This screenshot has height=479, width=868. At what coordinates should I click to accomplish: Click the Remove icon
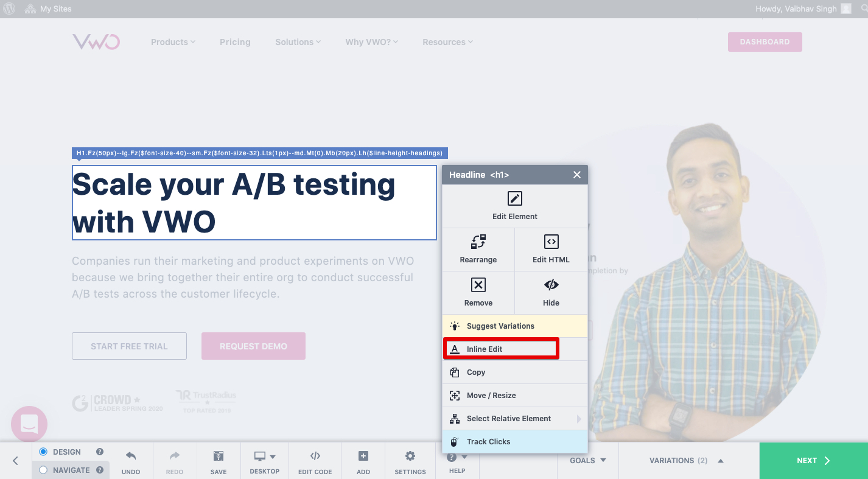(478, 285)
